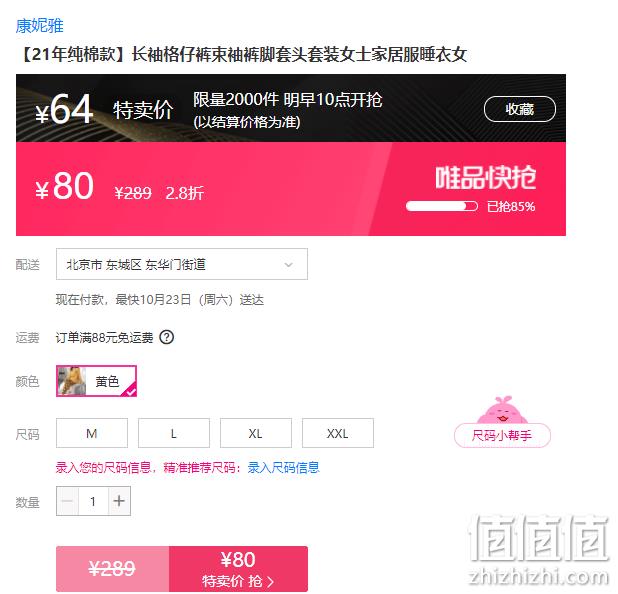Select size M option

92,433
